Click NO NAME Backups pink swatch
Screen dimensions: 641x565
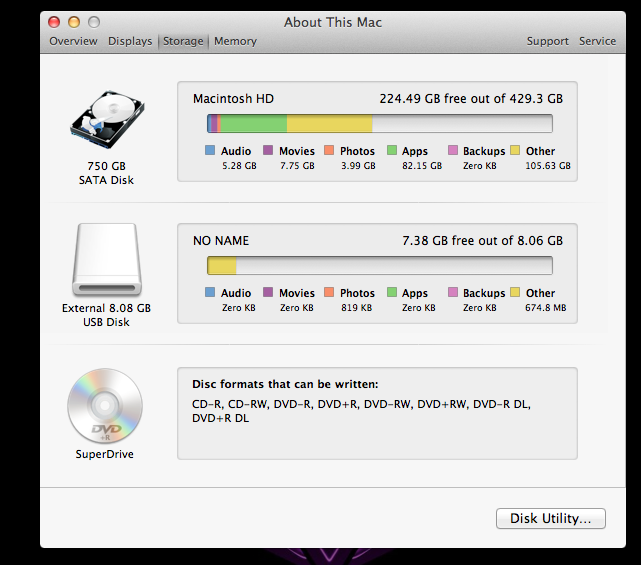pyautogui.click(x=453, y=292)
